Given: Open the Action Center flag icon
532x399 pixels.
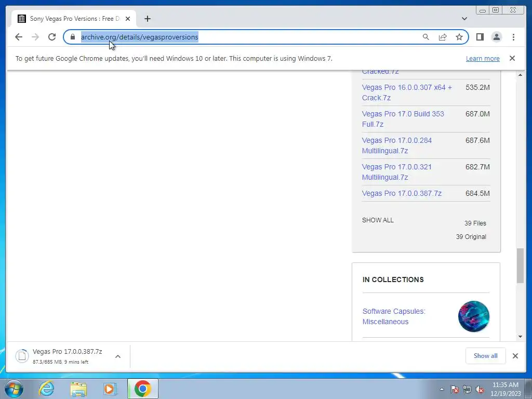Looking at the screenshot, I should 455,389.
